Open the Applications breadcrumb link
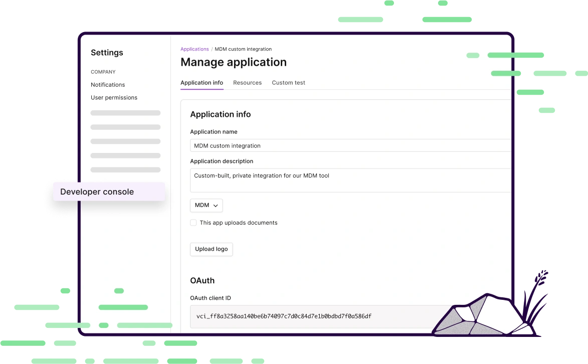This screenshot has width=588, height=364. click(x=194, y=49)
